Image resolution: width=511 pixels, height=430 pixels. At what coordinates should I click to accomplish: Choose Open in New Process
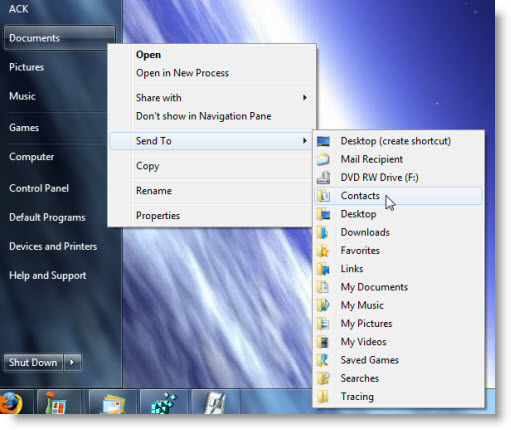pyautogui.click(x=182, y=73)
